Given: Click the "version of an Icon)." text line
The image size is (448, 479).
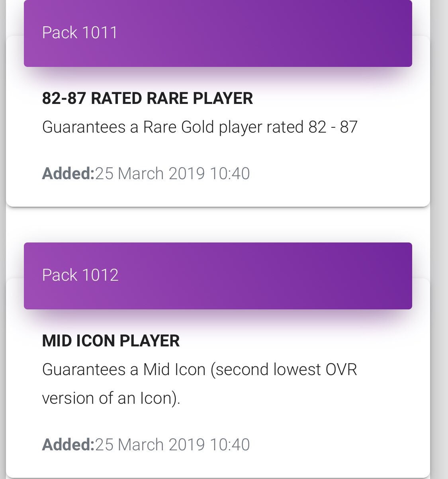Looking at the screenshot, I should click(x=111, y=398).
